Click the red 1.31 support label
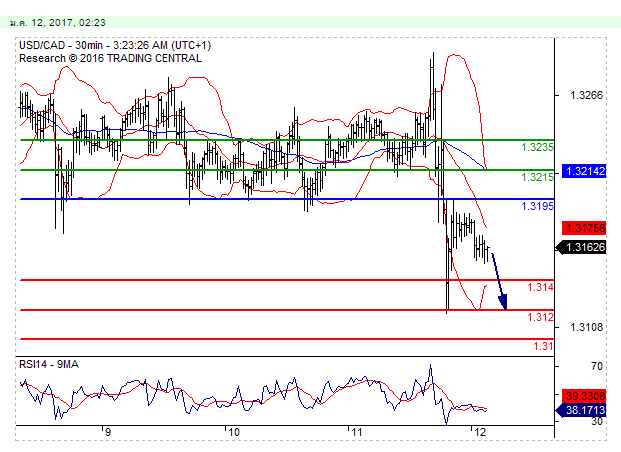The width and height of the screenshot is (621, 452). pos(543,346)
